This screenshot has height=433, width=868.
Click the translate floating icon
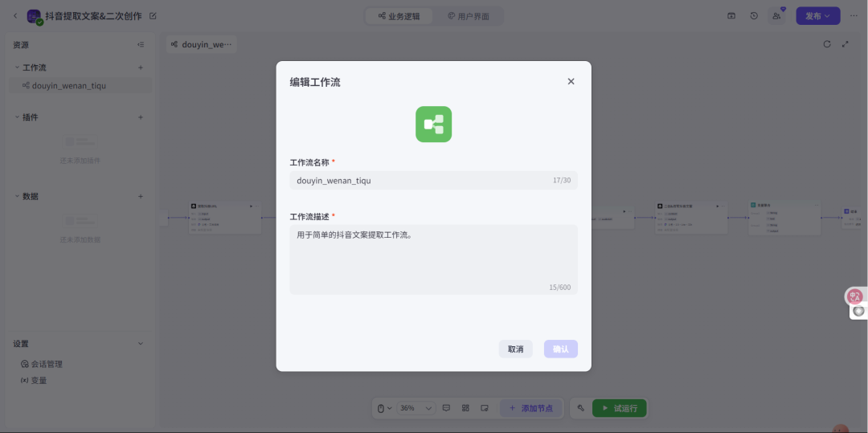pos(855,296)
